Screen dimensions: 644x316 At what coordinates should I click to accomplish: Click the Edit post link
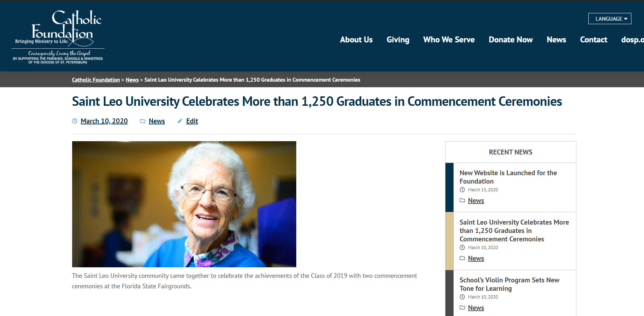pos(192,121)
